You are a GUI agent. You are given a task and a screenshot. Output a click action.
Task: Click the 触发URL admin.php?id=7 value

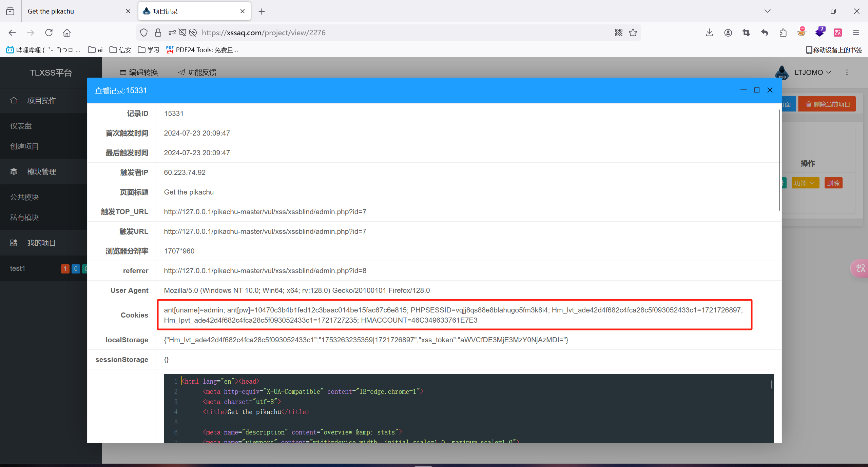coord(265,231)
